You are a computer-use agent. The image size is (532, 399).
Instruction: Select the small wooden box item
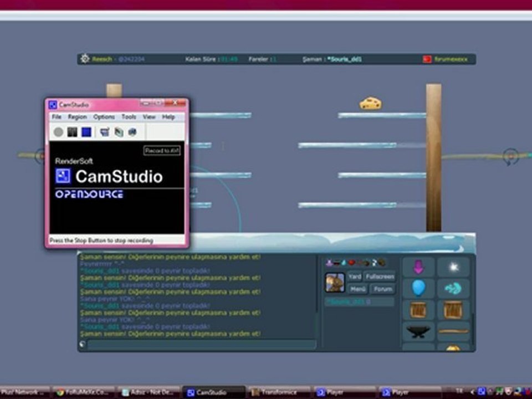[x=418, y=310]
